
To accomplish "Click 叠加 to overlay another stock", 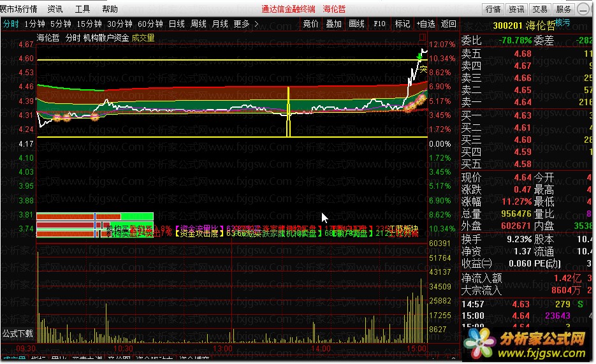I will pyautogui.click(x=333, y=24).
